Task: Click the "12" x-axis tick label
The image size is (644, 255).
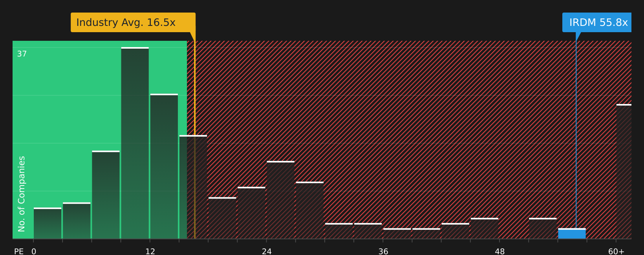Action: click(x=150, y=251)
